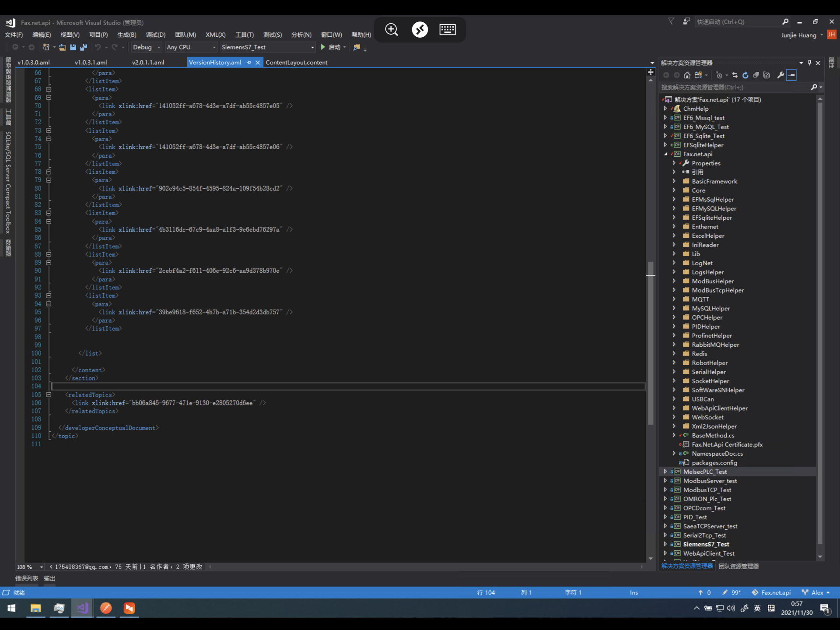Viewport: 840px width, 630px height.
Task: Switch to 团队资源管理器 panel tab
Action: [x=738, y=566]
